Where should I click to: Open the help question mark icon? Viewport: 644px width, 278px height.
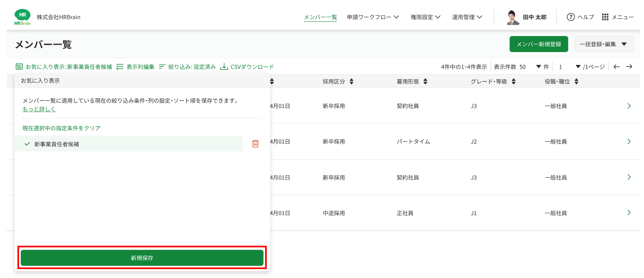[x=571, y=17]
